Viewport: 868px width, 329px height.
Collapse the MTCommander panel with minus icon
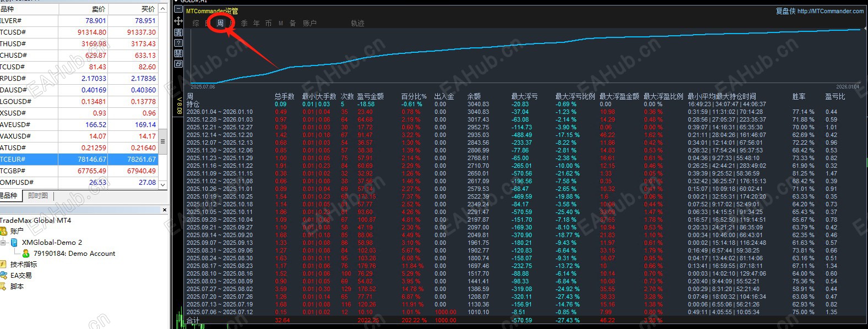[x=178, y=10]
